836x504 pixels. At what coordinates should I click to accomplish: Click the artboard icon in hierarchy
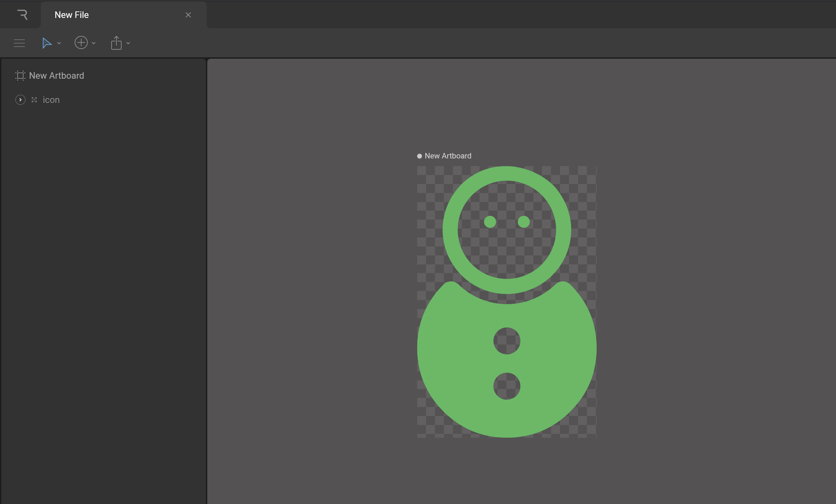(x=20, y=76)
